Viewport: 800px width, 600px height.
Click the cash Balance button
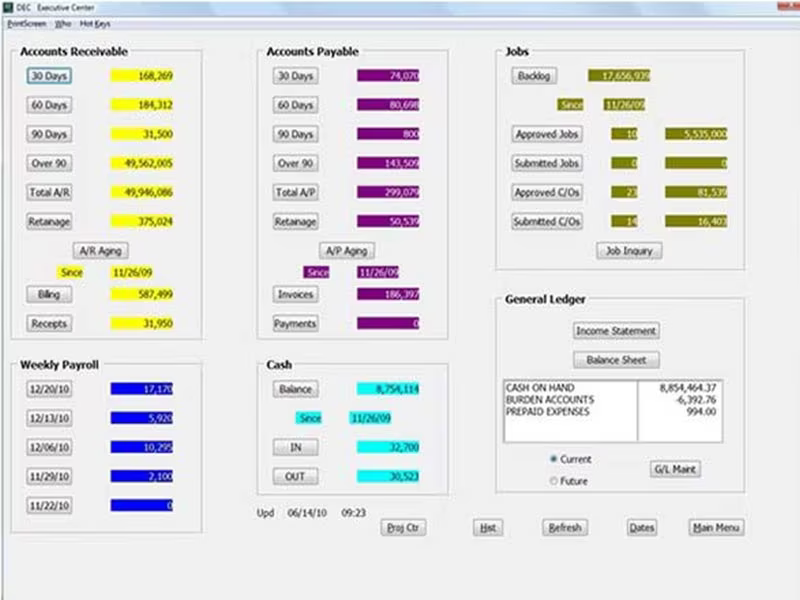tap(295, 389)
